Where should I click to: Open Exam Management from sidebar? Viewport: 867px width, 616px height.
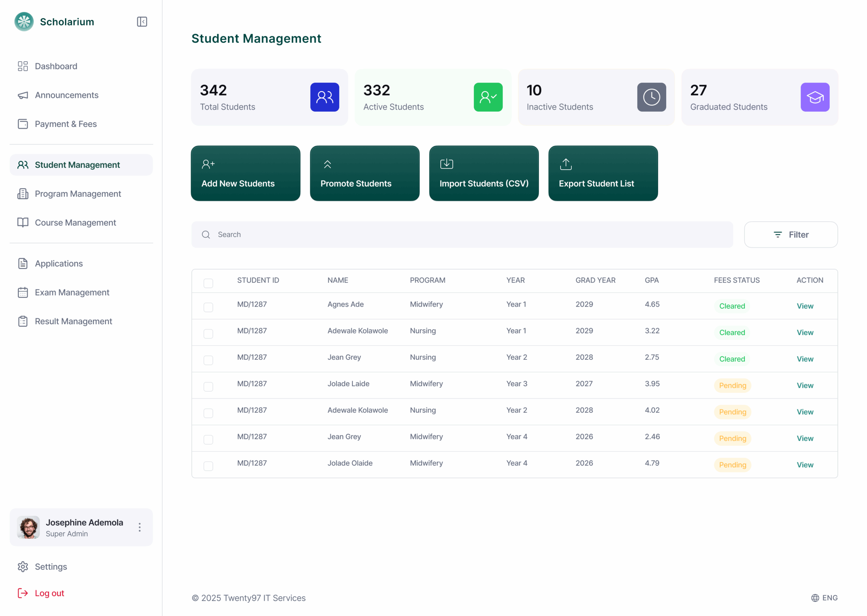(x=72, y=292)
